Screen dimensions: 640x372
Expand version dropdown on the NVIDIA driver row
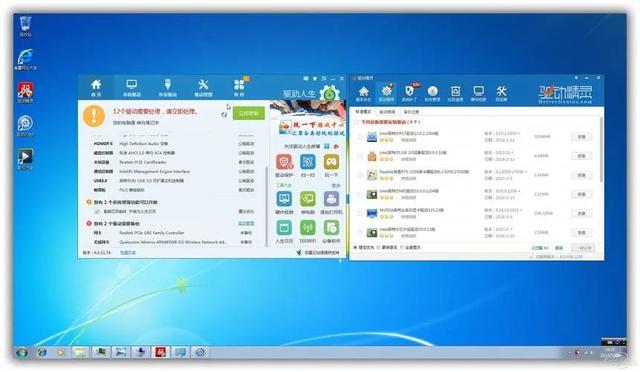click(521, 210)
